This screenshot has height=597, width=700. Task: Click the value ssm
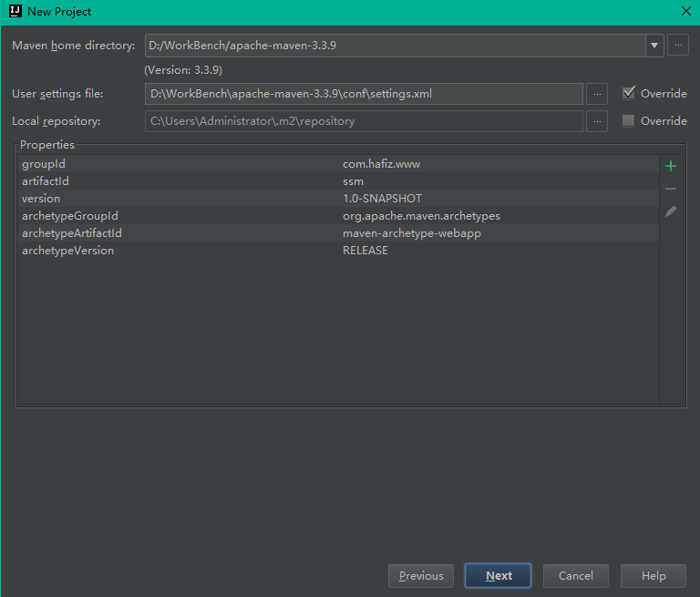[x=353, y=181]
